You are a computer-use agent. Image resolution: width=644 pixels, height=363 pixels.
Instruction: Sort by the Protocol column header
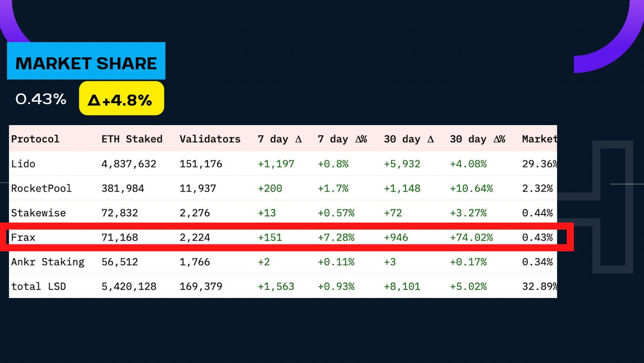(x=35, y=139)
